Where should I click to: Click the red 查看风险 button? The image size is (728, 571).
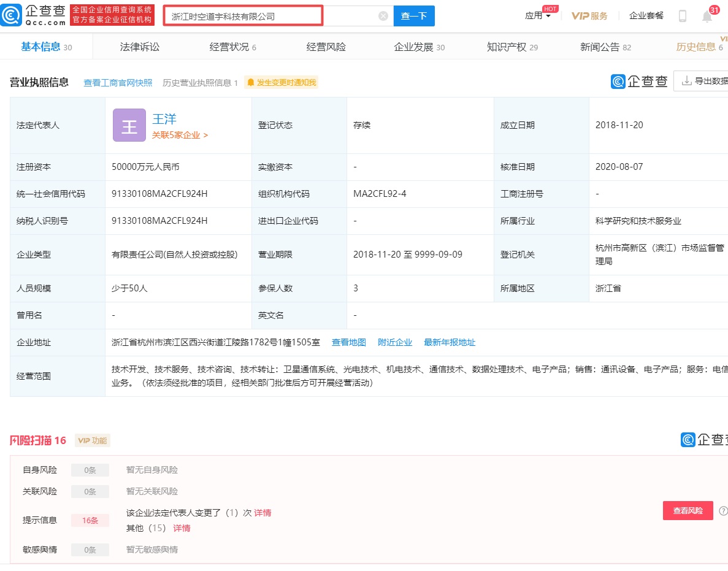click(x=688, y=511)
